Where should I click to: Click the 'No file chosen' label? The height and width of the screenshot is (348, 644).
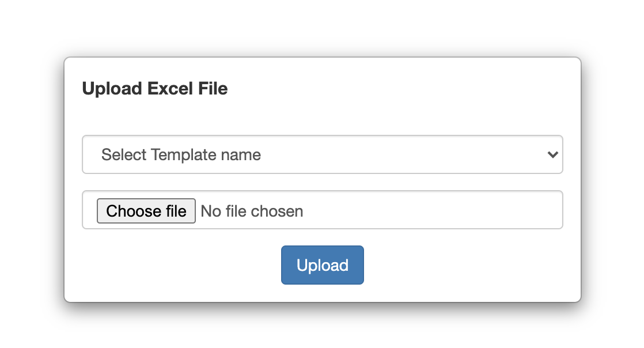point(252,211)
